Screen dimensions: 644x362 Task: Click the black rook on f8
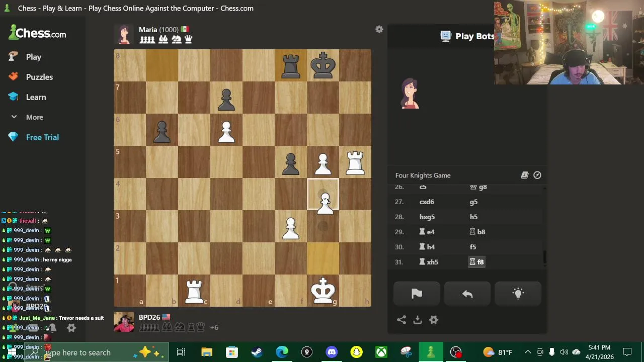[x=291, y=65]
